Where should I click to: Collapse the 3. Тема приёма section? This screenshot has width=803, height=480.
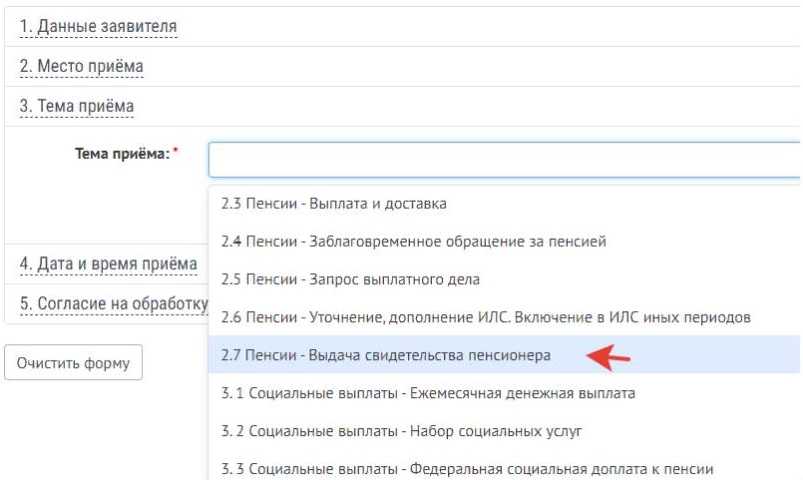pyautogui.click(x=78, y=106)
